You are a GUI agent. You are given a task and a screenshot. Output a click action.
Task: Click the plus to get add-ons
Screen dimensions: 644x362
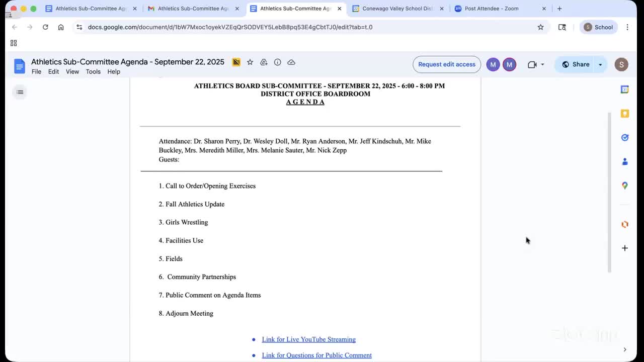(x=625, y=248)
